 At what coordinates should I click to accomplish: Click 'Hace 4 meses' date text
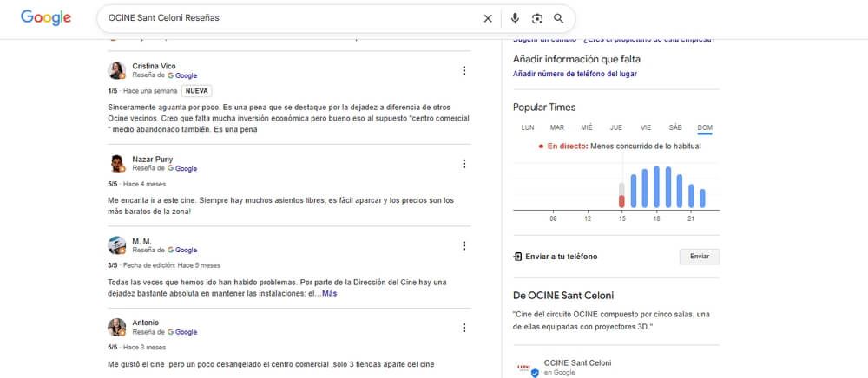pyautogui.click(x=144, y=184)
